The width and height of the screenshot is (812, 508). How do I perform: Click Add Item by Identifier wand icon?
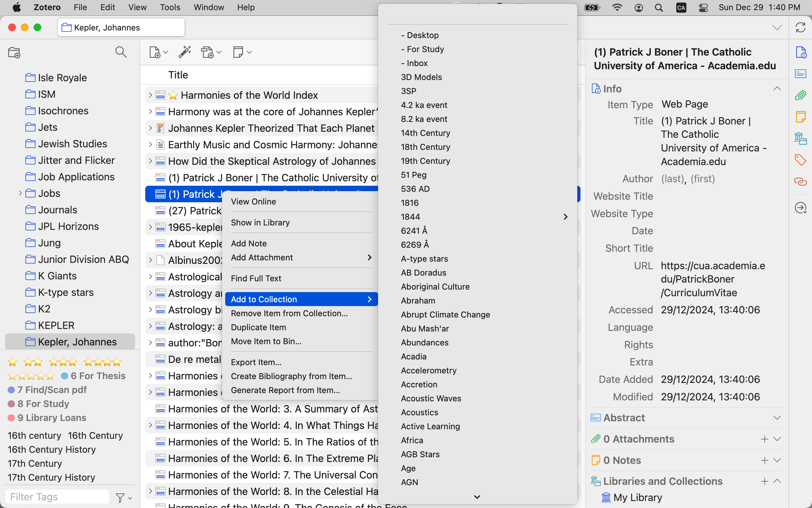coord(185,52)
